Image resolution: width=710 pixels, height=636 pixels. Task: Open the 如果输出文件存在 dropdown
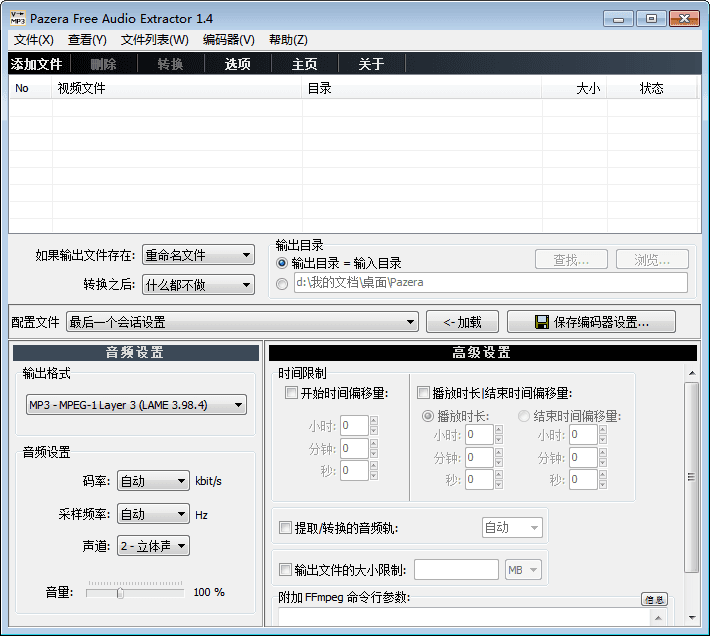tap(198, 255)
